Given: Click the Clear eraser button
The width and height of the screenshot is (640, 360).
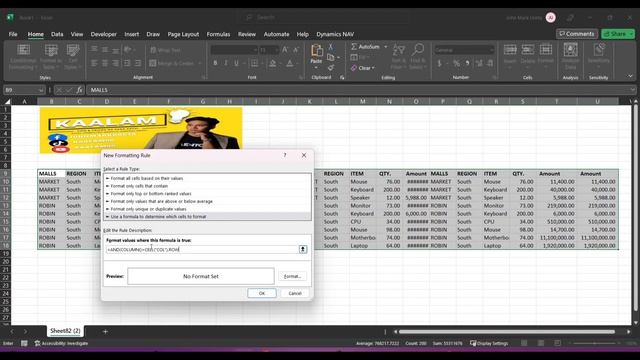Looking at the screenshot, I should (363, 68).
